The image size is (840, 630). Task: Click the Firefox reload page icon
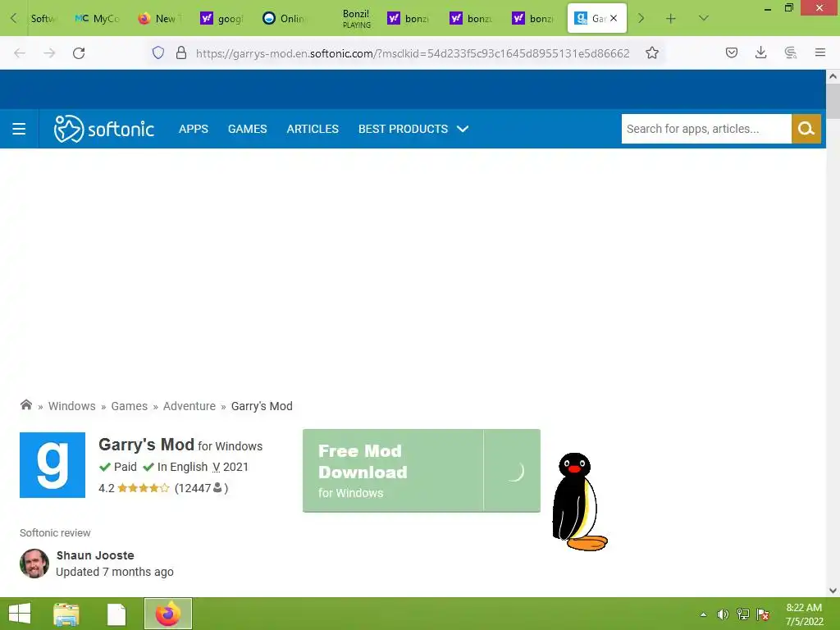[x=79, y=53]
